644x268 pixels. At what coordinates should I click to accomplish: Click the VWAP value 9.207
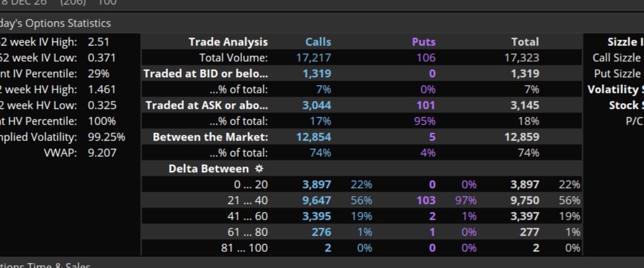(103, 153)
